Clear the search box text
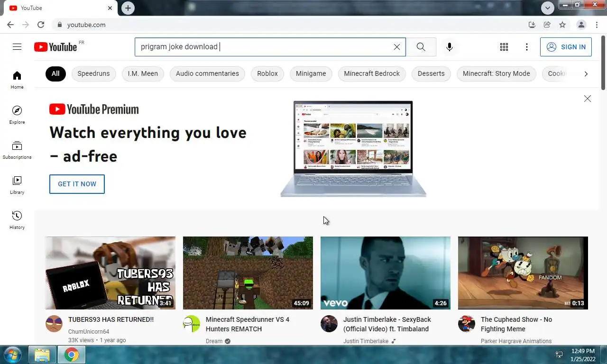This screenshot has width=607, height=364. click(397, 47)
